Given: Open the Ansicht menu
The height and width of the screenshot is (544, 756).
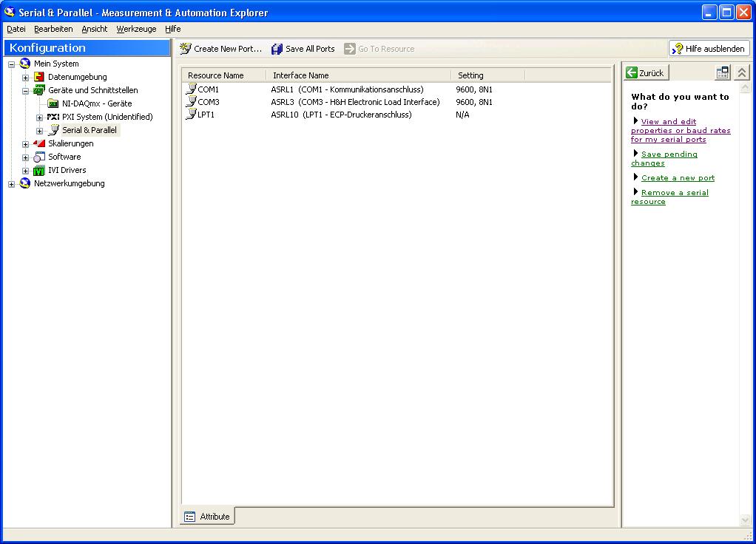Looking at the screenshot, I should tap(95, 29).
